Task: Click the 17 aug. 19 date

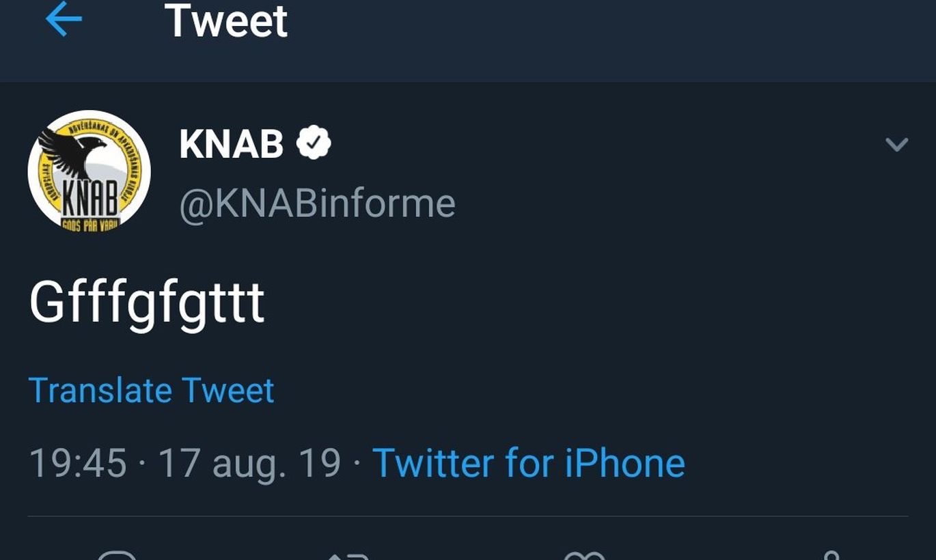Action: point(249,464)
